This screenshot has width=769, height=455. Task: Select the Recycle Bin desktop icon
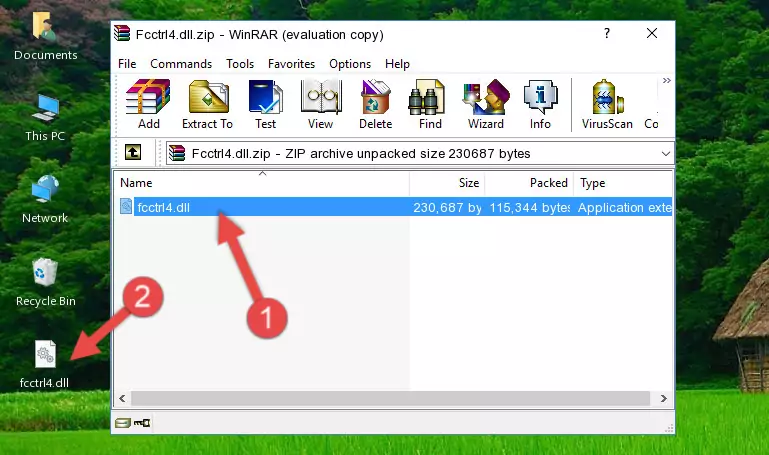tap(46, 283)
